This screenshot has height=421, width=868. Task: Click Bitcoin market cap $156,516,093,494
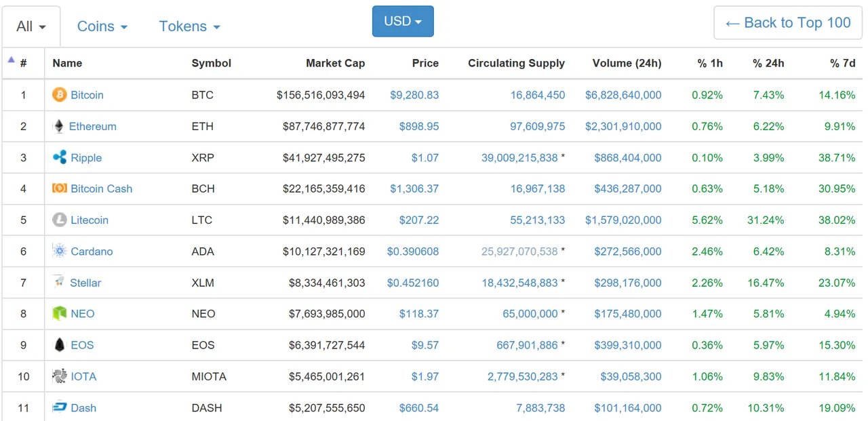tap(321, 95)
